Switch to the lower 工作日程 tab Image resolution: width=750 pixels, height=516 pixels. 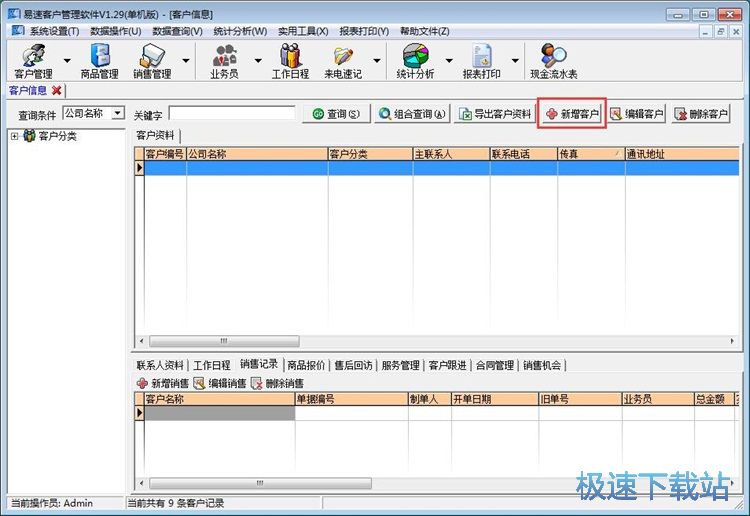[x=211, y=365]
